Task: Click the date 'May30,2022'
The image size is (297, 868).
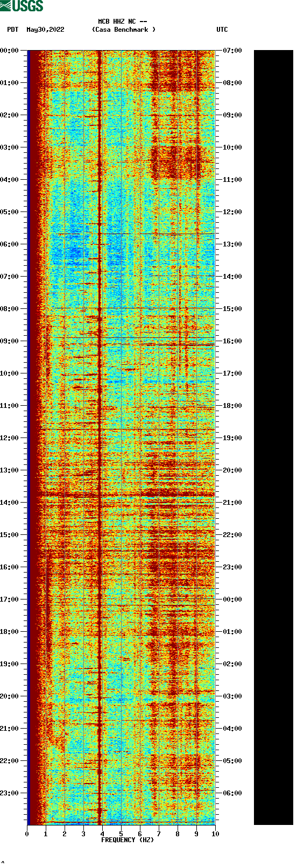Action: (45, 30)
